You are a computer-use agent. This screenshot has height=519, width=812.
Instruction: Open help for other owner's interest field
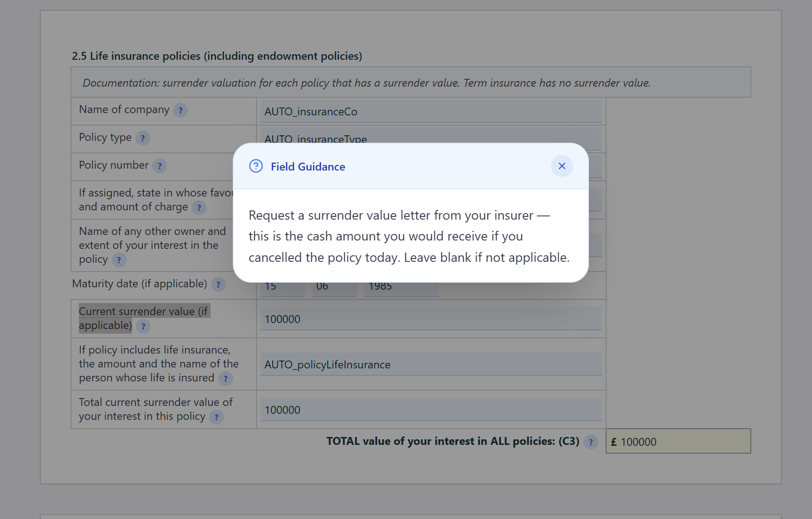point(119,260)
